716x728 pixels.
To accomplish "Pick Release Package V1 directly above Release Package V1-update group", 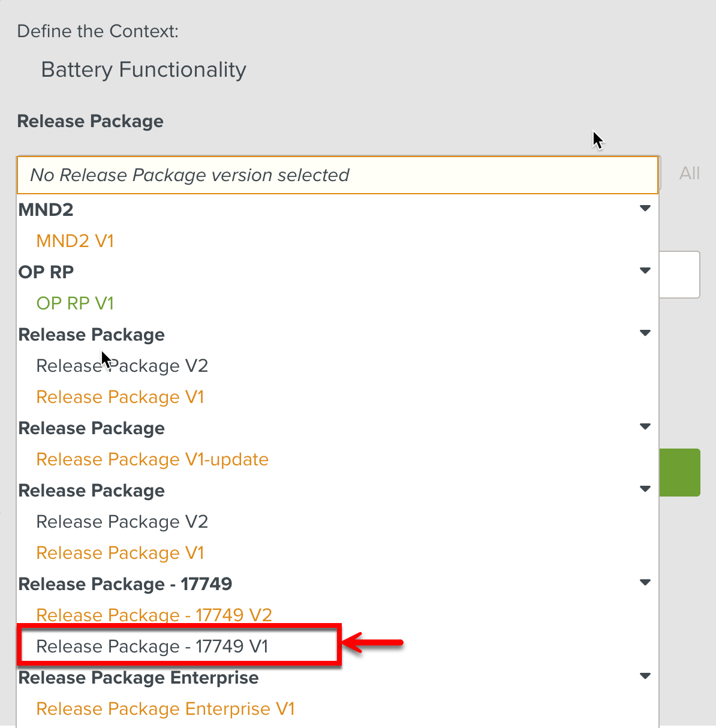I will click(x=120, y=397).
